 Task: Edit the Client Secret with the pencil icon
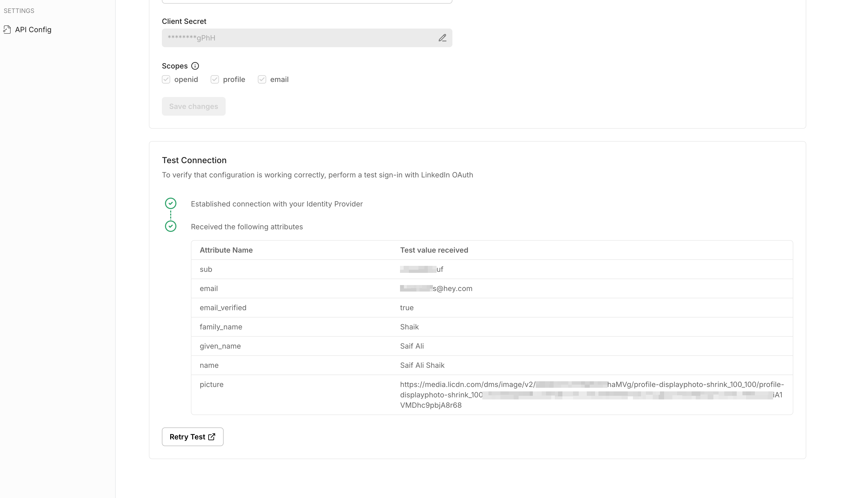point(442,38)
